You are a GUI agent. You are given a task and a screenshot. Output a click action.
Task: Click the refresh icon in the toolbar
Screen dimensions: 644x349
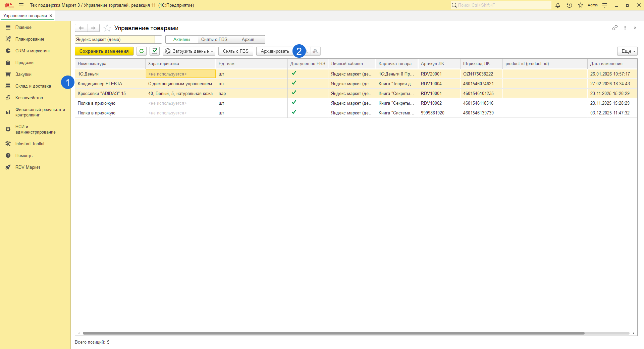point(142,51)
